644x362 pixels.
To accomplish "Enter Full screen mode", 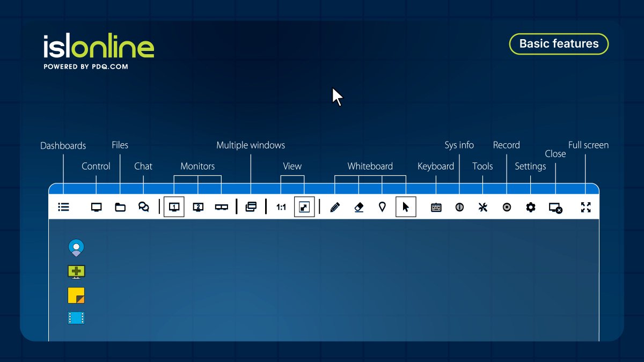I will 586,207.
